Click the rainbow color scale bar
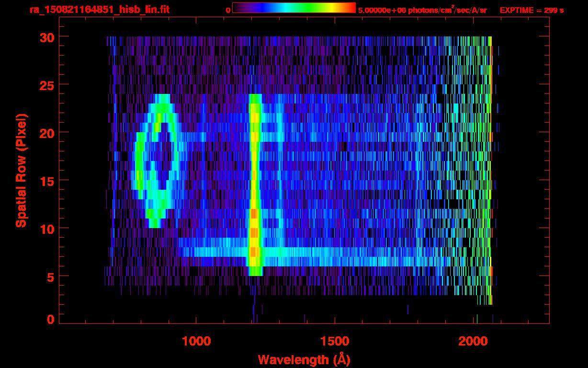The width and height of the screenshot is (588, 368). [294, 8]
